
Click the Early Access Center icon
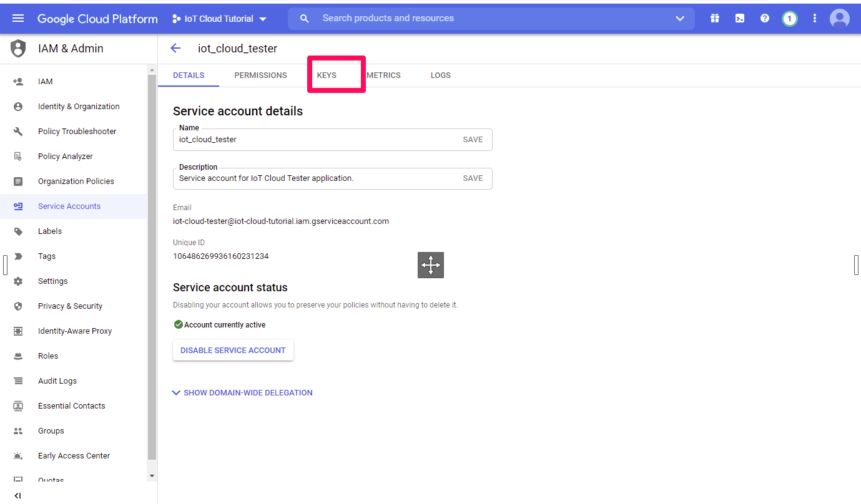[18, 456]
